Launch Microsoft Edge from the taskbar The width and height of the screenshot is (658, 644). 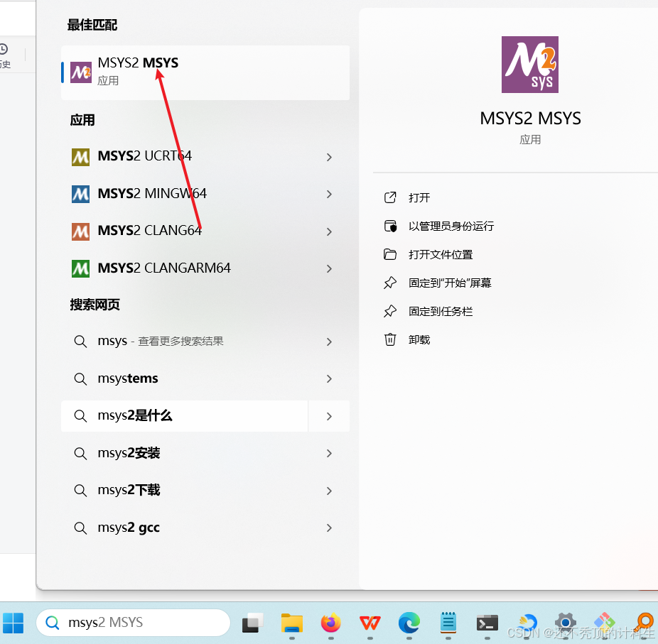pos(409,623)
